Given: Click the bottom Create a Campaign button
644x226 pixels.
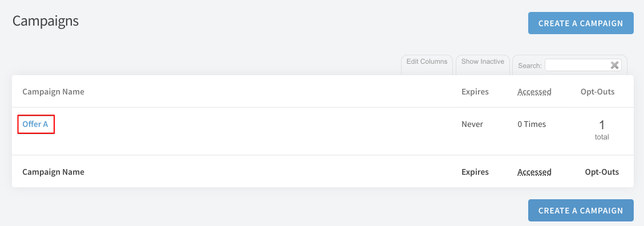Looking at the screenshot, I should (x=581, y=211).
